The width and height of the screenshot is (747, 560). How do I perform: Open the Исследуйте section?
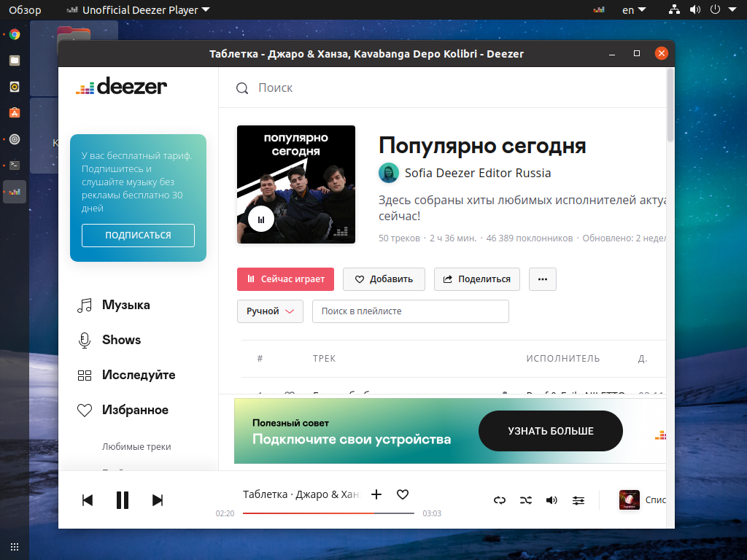point(139,375)
